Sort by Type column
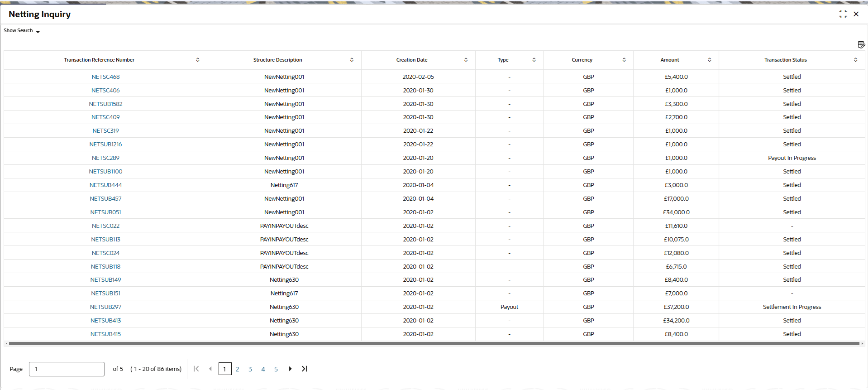The width and height of the screenshot is (868, 390). 534,60
